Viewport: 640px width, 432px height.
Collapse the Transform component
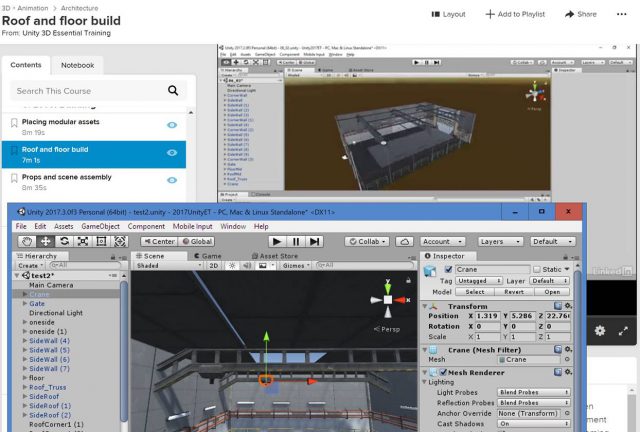(x=424, y=306)
